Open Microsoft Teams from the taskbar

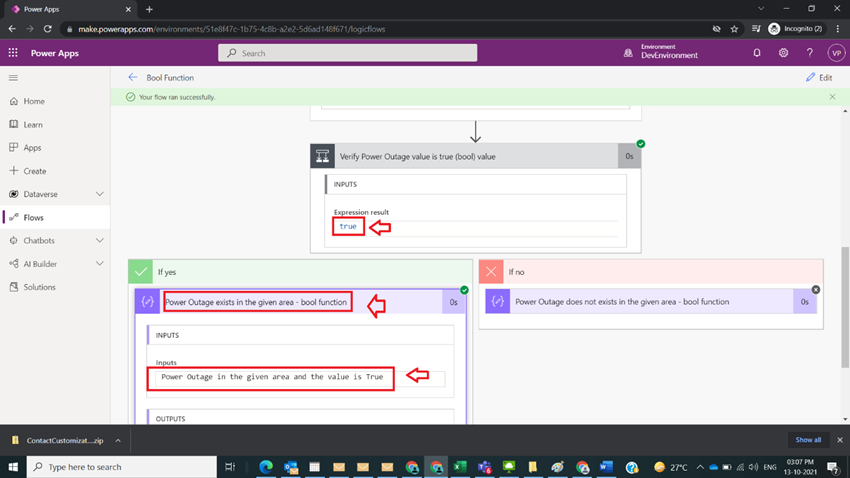(x=485, y=467)
